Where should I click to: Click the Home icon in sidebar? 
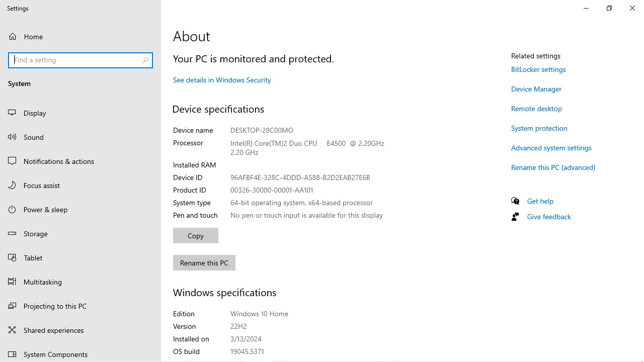[x=13, y=37]
